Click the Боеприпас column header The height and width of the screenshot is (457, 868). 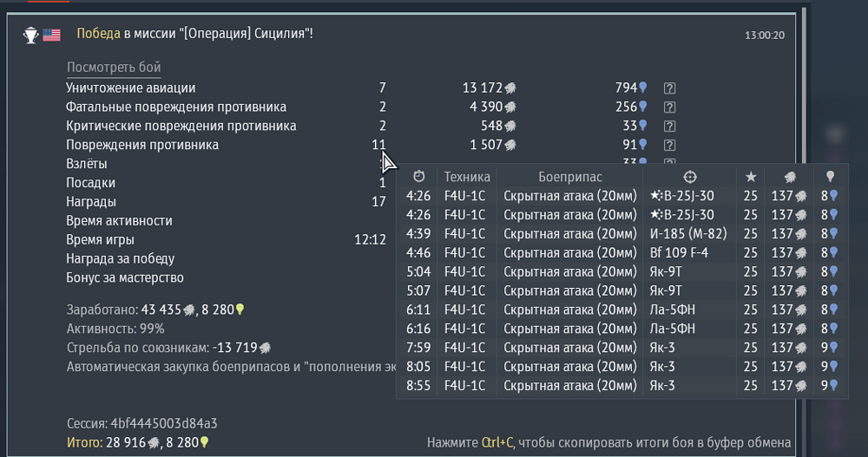(x=569, y=177)
